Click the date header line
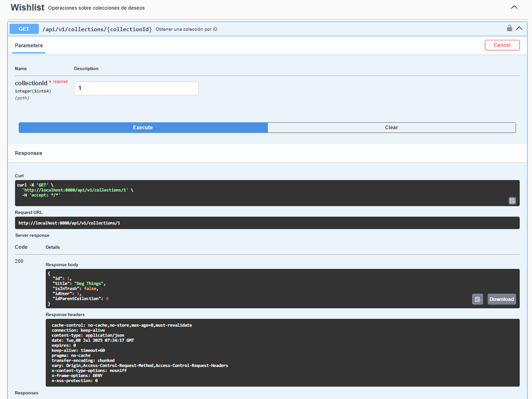This screenshot has height=399, width=532. coord(93,340)
